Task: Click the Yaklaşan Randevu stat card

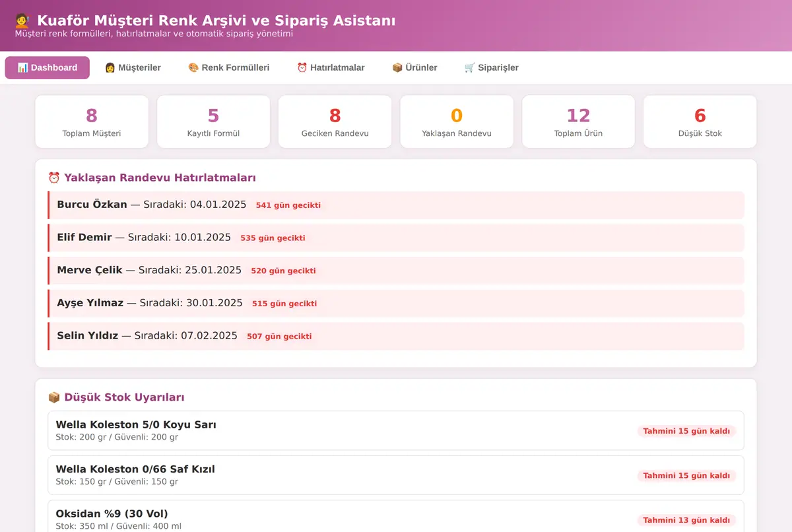Action: point(457,121)
